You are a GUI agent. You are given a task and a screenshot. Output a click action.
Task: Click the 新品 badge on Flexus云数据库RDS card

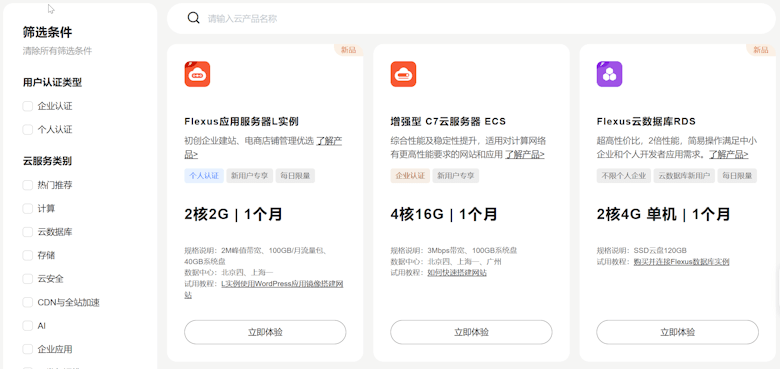(x=761, y=50)
